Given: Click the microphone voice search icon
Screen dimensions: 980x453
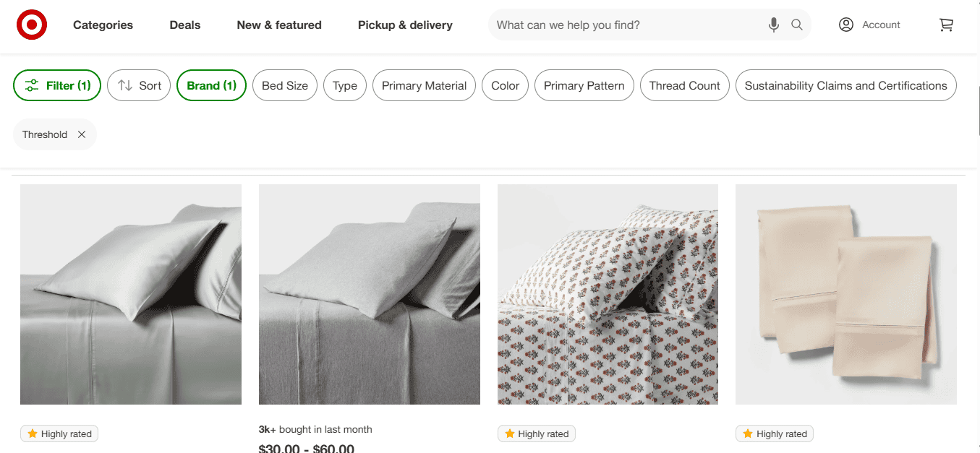Looking at the screenshot, I should (x=774, y=25).
